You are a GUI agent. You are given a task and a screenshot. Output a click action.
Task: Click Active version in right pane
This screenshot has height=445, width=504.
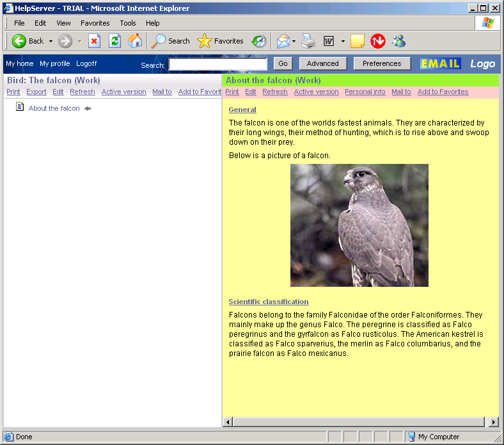(317, 92)
